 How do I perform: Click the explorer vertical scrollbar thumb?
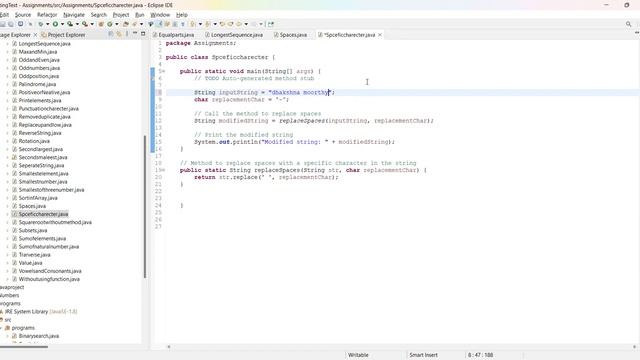click(145, 206)
